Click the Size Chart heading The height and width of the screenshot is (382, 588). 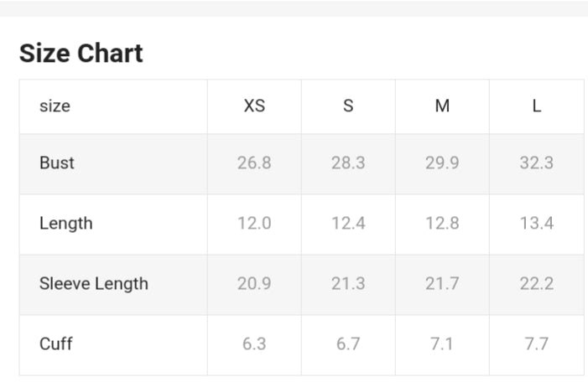pos(81,54)
